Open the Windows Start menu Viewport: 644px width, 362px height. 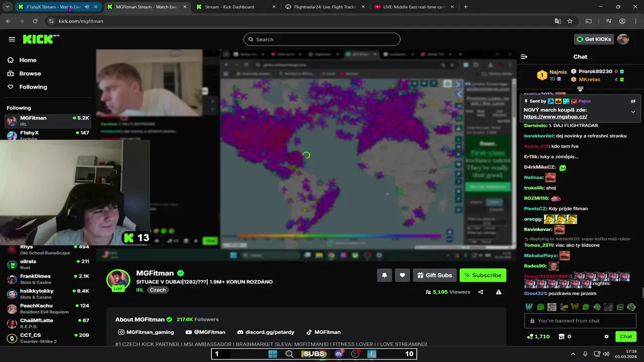273,354
